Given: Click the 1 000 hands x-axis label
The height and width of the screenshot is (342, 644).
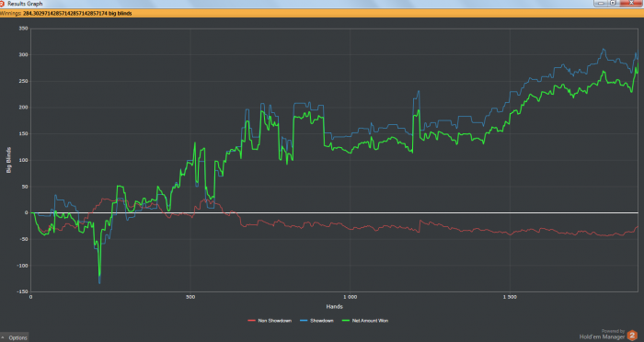Looking at the screenshot, I should (350, 297).
